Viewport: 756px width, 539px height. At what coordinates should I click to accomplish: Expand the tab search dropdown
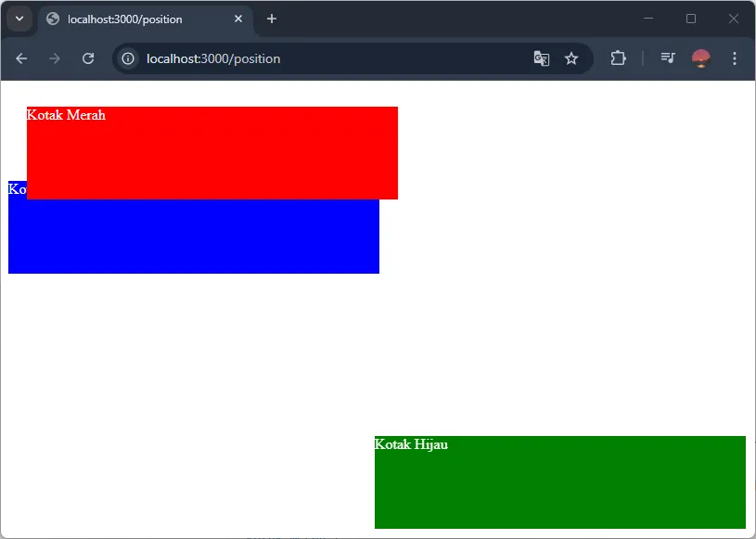point(19,19)
